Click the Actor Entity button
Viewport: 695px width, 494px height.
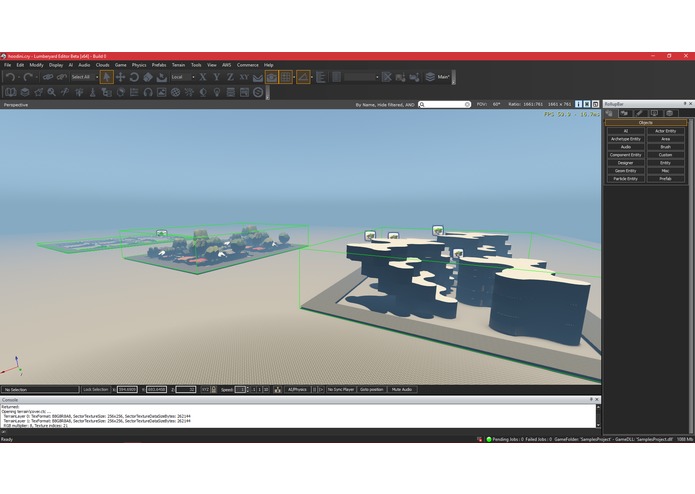tap(665, 131)
